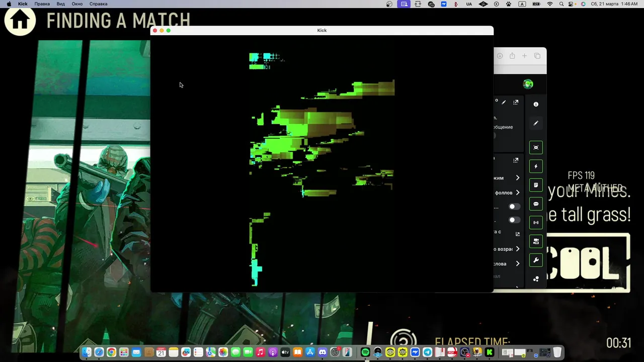Screen dimensions: 644x362
Task: Open Wi-Fi status in the menu bar
Action: pos(549,4)
